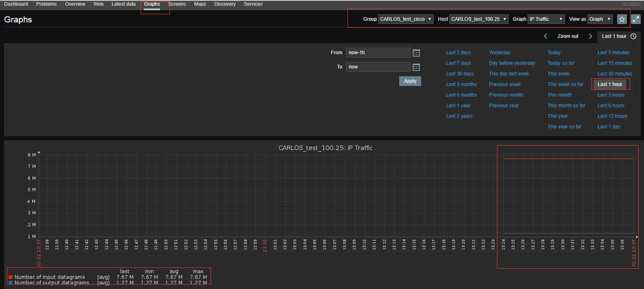Select This year so far range
Image resolution: width=644 pixels, height=289 pixels.
pyautogui.click(x=564, y=127)
